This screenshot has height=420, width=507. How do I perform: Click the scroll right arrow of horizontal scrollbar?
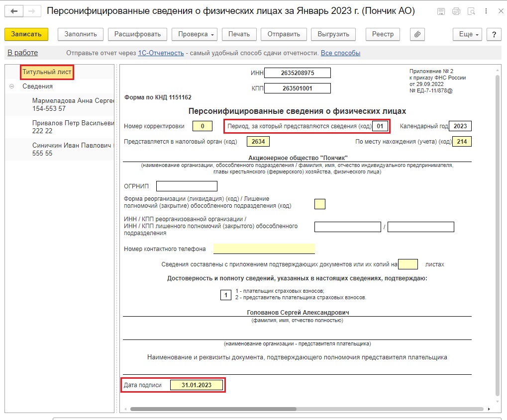click(489, 409)
